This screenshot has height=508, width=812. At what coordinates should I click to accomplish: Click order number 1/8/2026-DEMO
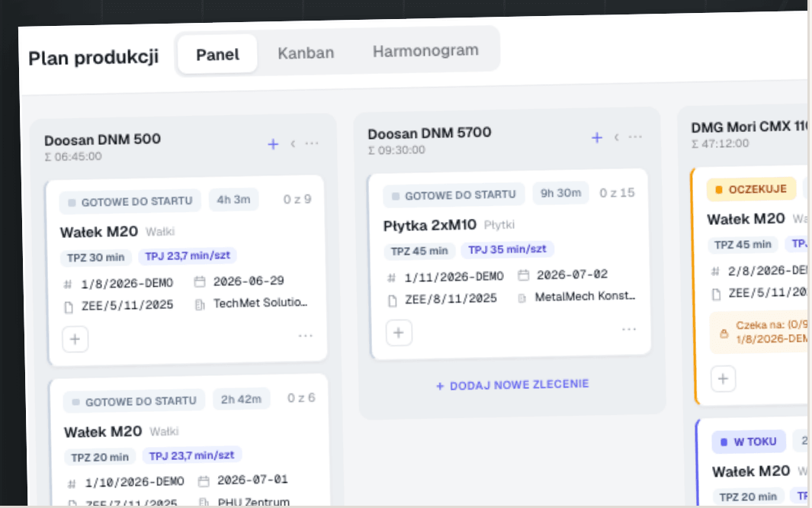tap(127, 284)
